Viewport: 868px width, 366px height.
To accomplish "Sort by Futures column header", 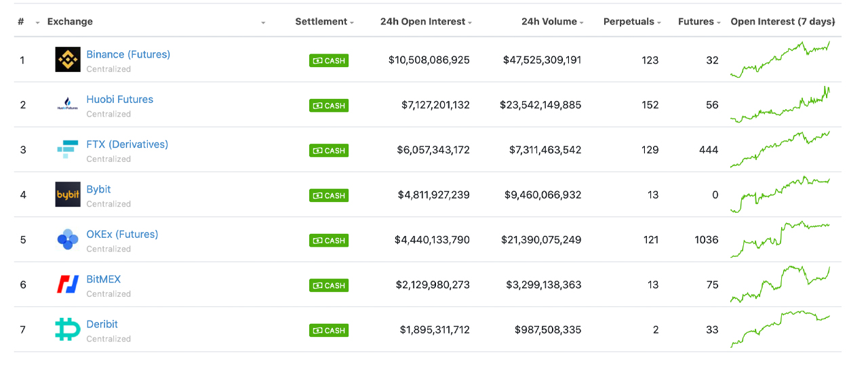I will tap(696, 22).
